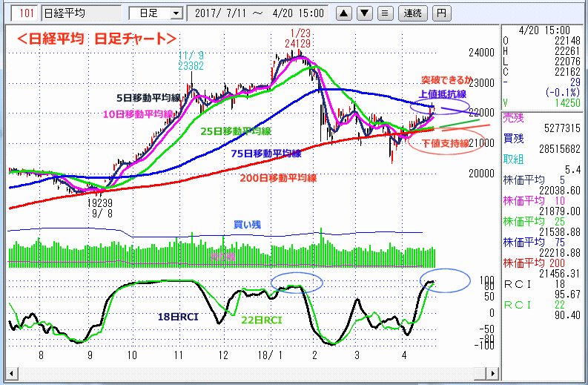Click the high price 22261

(x=567, y=50)
